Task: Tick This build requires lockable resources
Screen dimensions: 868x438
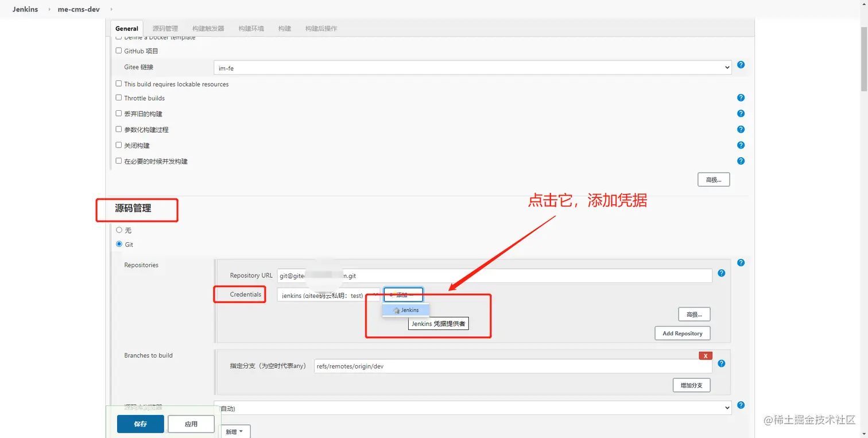Action: click(x=119, y=83)
